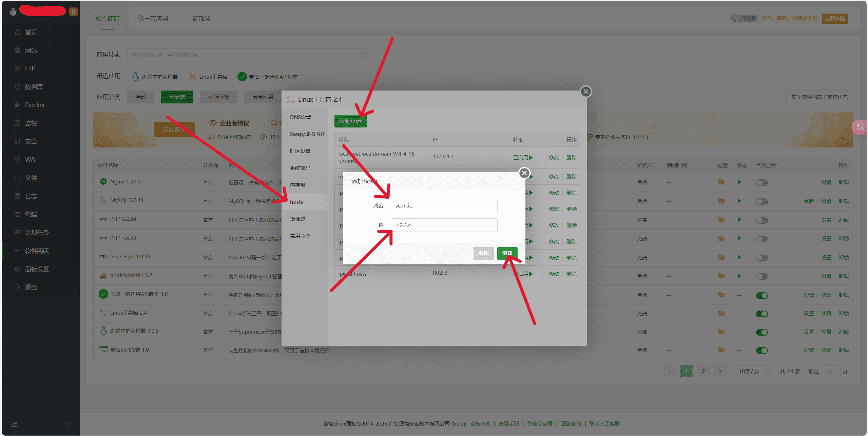The image size is (868, 436).
Task: Click the 取消 button in add hosts dialog
Action: point(483,253)
